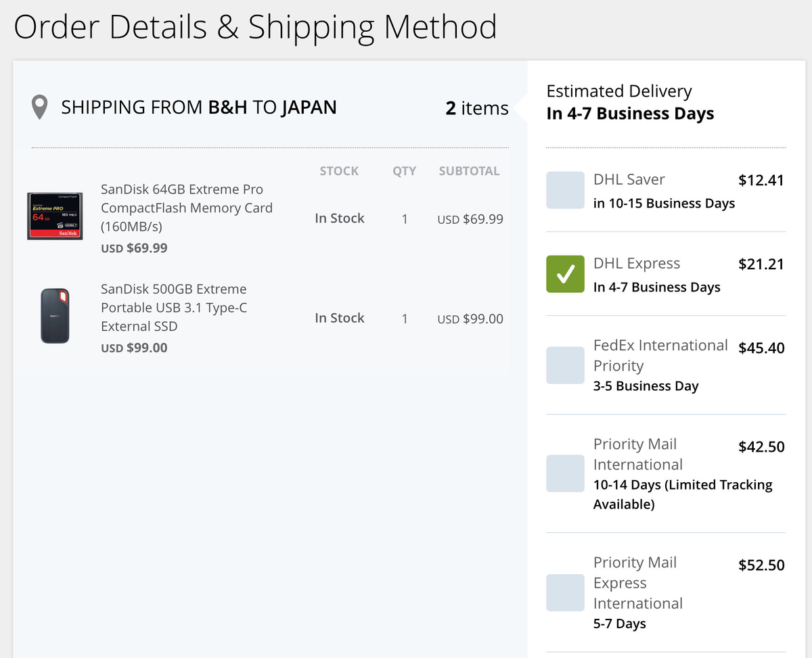
Task: Click the $42.50 shipping price
Action: [761, 447]
